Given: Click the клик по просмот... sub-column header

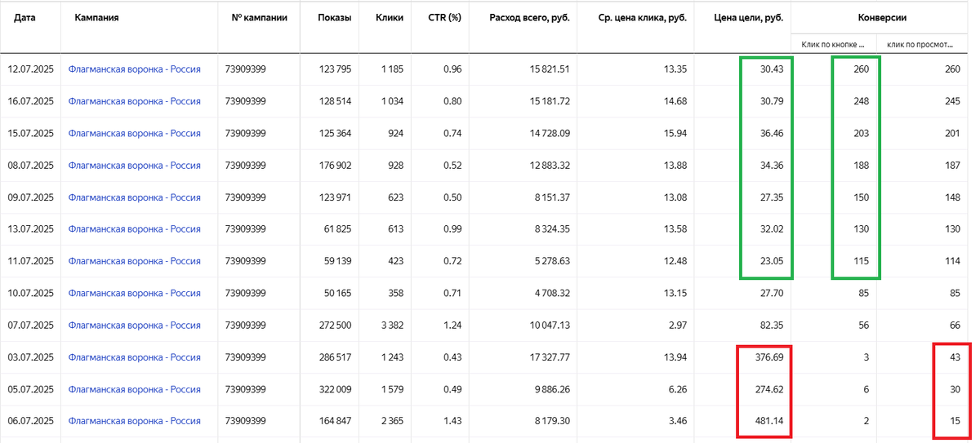Looking at the screenshot, I should point(920,44).
